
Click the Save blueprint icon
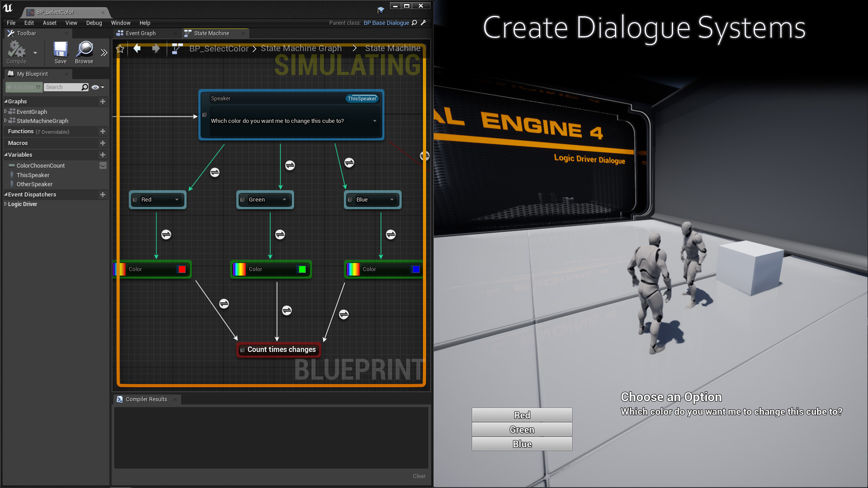tap(60, 50)
